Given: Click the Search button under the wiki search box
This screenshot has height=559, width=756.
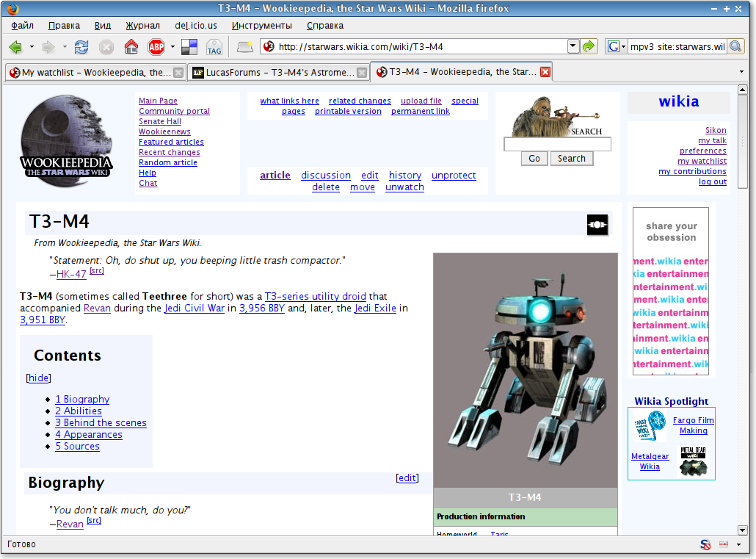Looking at the screenshot, I should point(571,159).
